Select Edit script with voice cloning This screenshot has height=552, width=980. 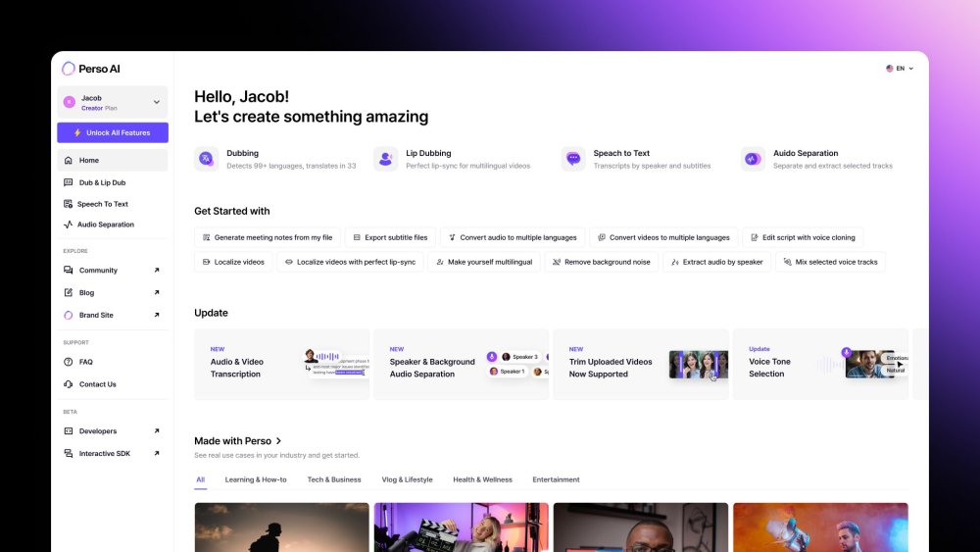[804, 237]
